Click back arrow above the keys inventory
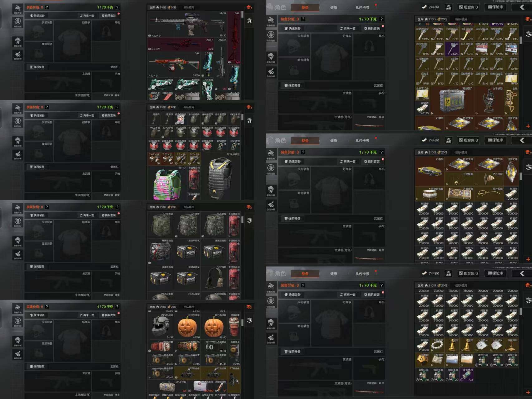 (522, 7)
